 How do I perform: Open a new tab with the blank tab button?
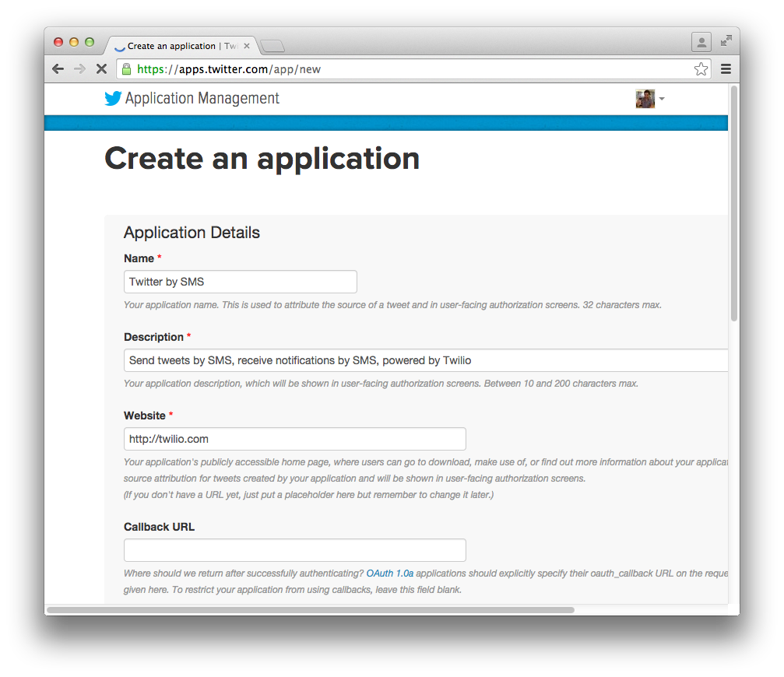272,47
